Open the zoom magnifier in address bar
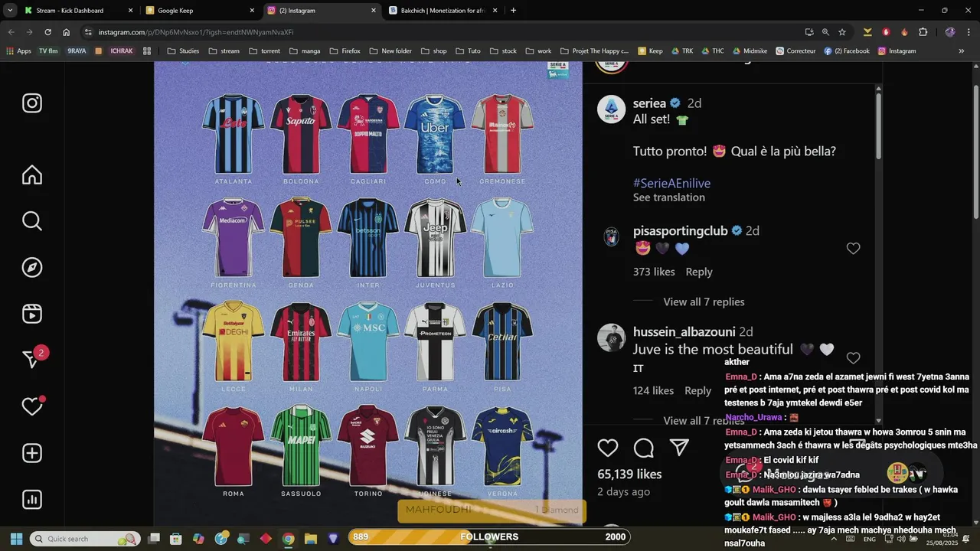The height and width of the screenshot is (551, 980). coord(825,32)
